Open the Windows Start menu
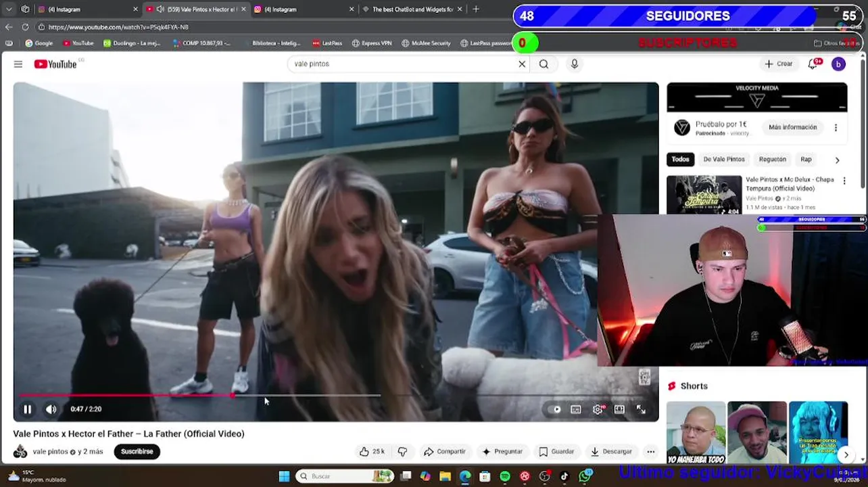Screen dimensions: 868x487 pyautogui.click(x=285, y=476)
